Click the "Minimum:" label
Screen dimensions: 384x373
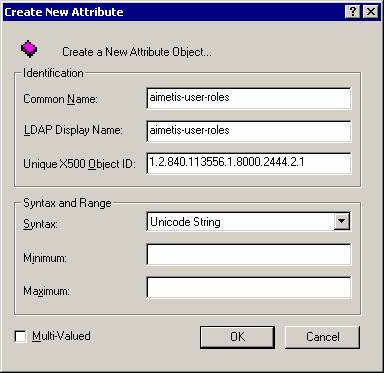45,258
